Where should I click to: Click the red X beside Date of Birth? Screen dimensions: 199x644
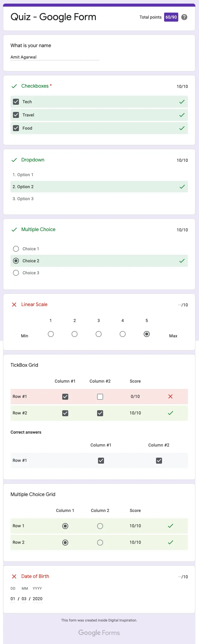pos(14,576)
